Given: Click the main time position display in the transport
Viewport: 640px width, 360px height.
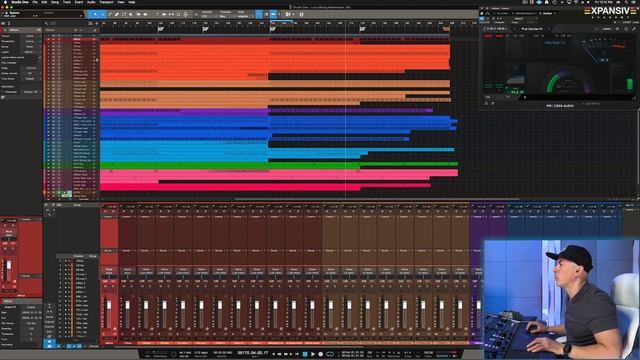Looking at the screenshot, I should coord(253,353).
